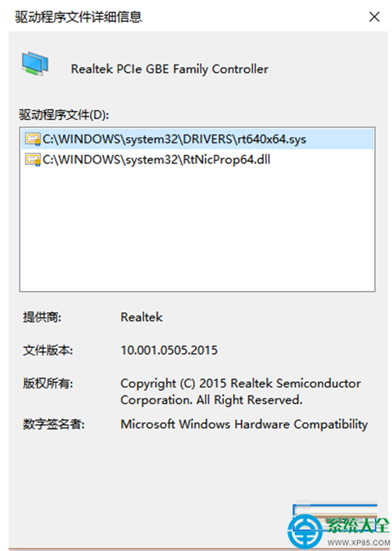Click the WWW.XP85.COM watermark link

357,543
